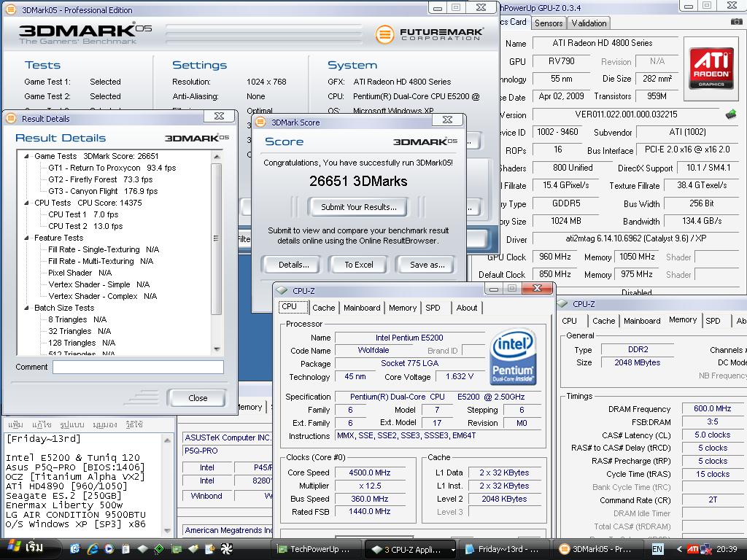Click the Intel Pentium logo in CPU-Z
Image resolution: width=747 pixels, height=560 pixels.
point(514,357)
